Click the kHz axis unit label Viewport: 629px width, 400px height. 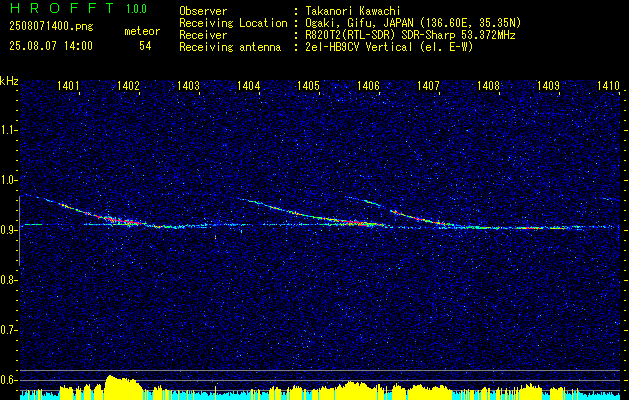10,81
